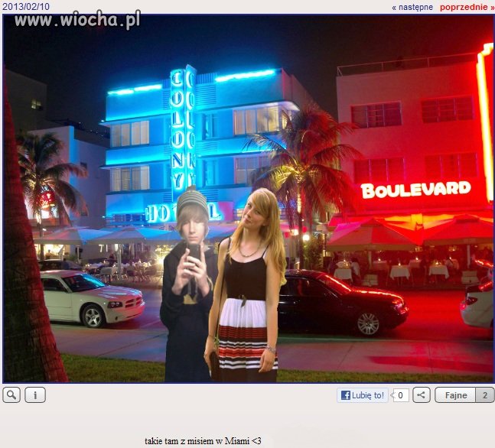This screenshot has width=495, height=448.
Task: Click the date text 2013/02/10
Action: 26,7
